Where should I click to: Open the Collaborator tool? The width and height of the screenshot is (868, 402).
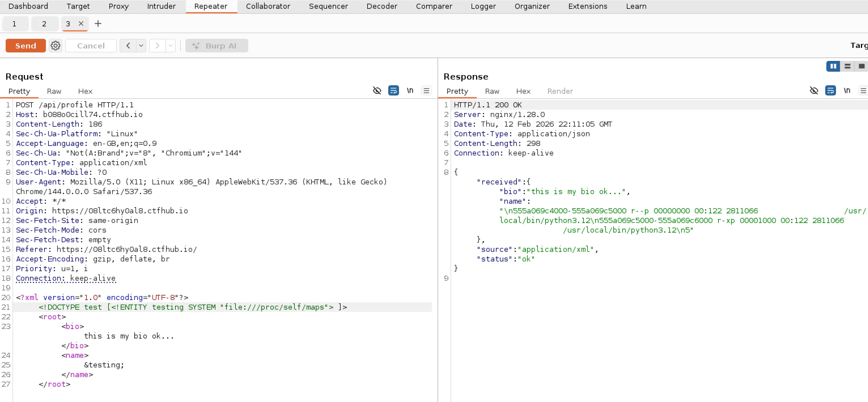pos(268,6)
